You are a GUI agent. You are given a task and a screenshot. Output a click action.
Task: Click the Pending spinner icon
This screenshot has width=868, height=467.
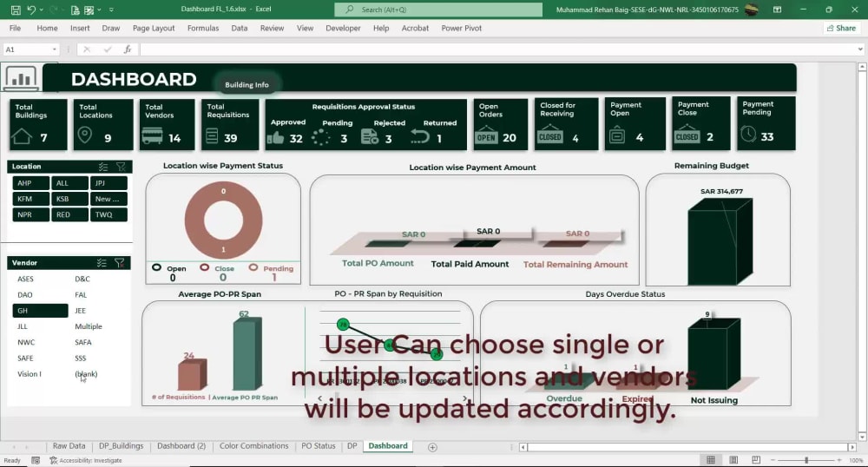[320, 137]
